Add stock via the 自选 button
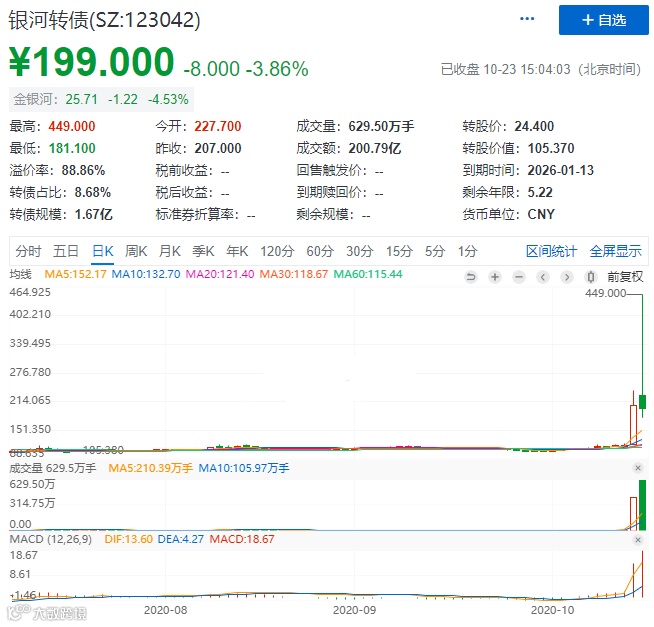 [x=604, y=20]
